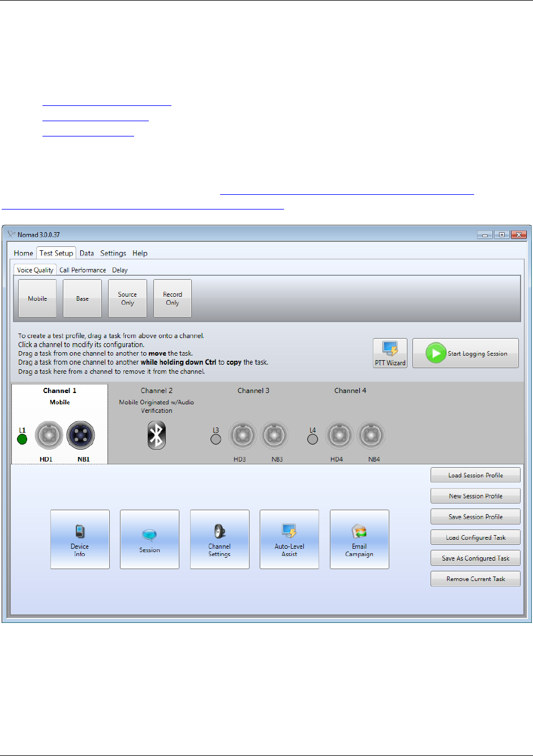Click Save As Configured Task button
The image size is (533, 756).
pyautogui.click(x=475, y=558)
